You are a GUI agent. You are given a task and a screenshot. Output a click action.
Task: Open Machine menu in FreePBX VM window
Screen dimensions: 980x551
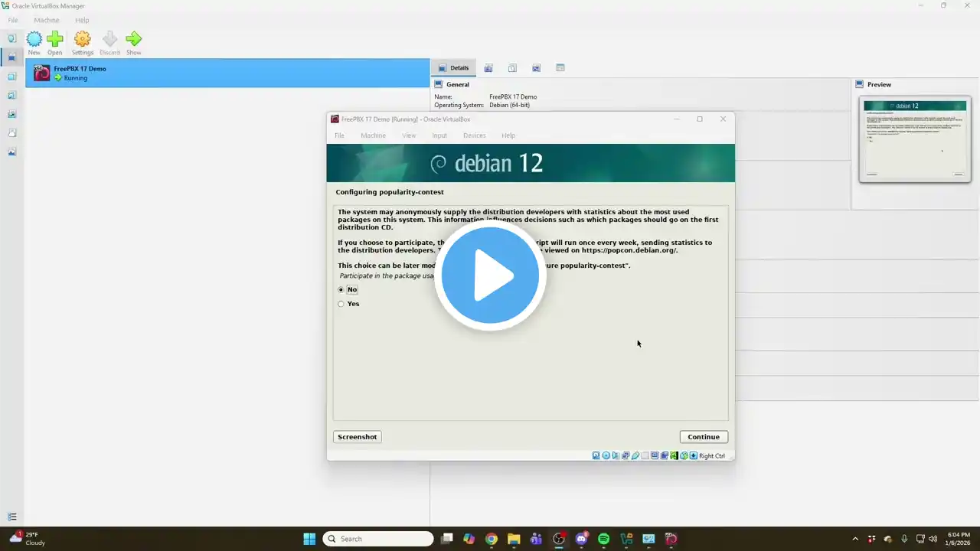coord(373,135)
